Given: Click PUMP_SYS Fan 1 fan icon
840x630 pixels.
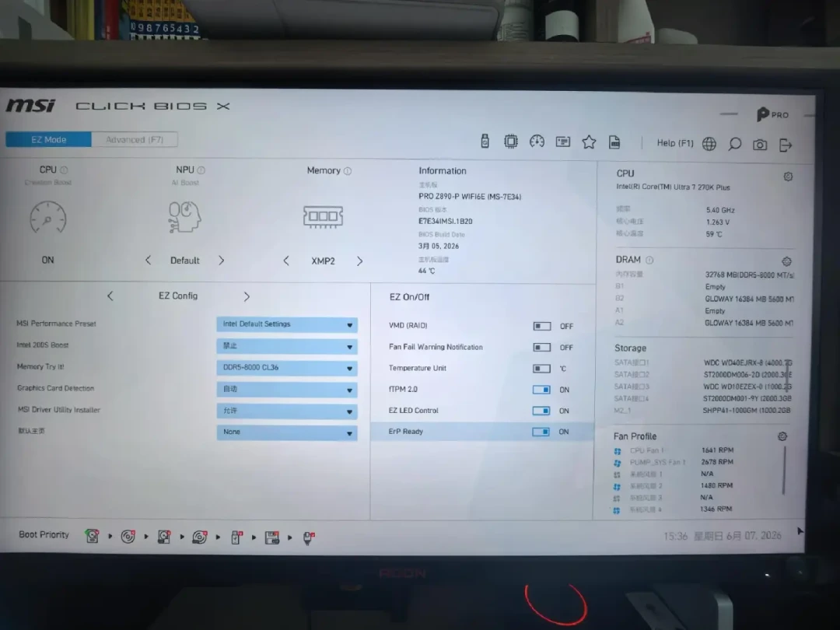Looking at the screenshot, I should pyautogui.click(x=617, y=463).
